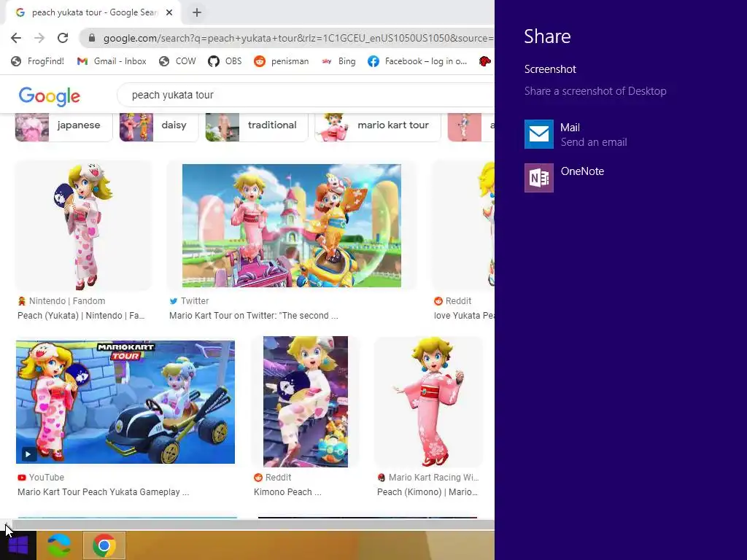Click the browser forward arrow
This screenshot has width=747, height=560.
(39, 38)
